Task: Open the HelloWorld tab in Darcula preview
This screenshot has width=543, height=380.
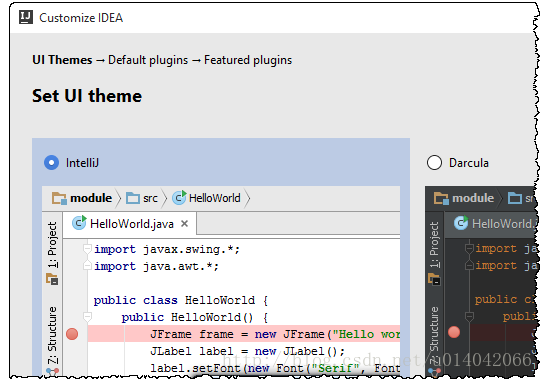Action: coord(491,223)
